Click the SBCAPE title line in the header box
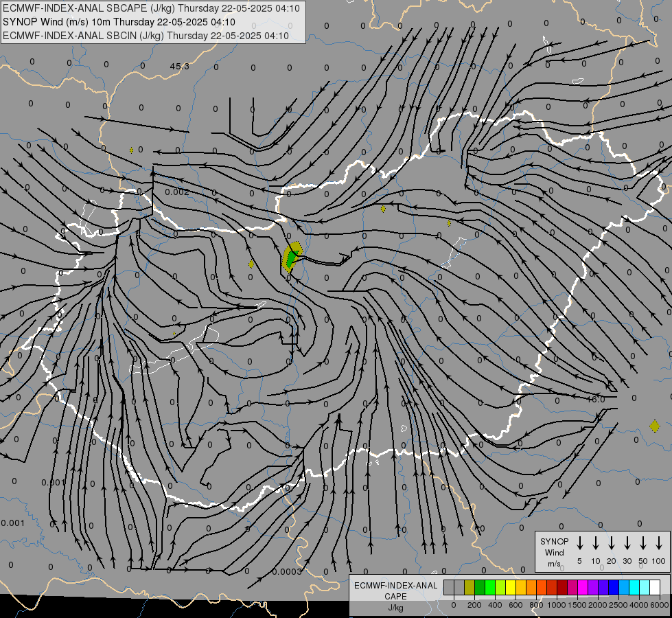672x618 pixels. (x=151, y=8)
